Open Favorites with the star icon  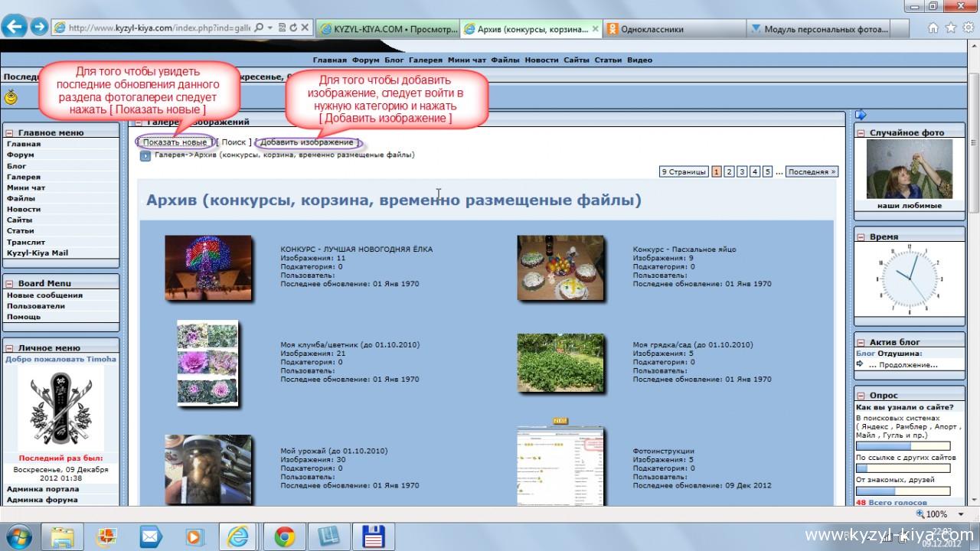point(950,28)
